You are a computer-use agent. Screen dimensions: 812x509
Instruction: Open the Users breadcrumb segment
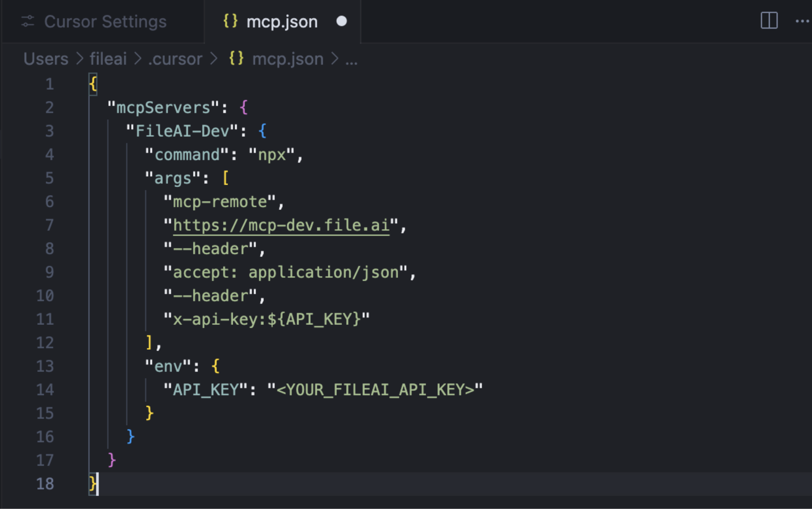(x=46, y=59)
